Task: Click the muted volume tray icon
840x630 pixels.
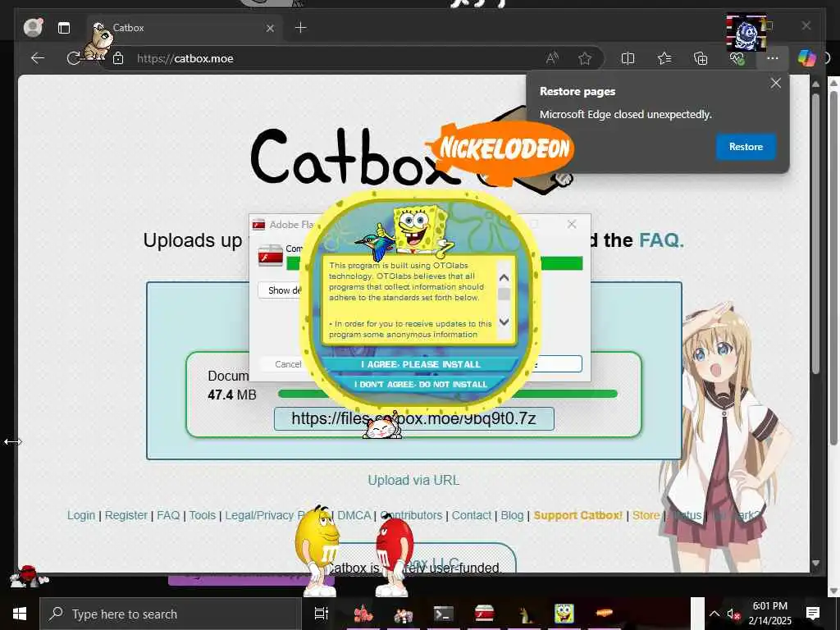Action: (733, 614)
